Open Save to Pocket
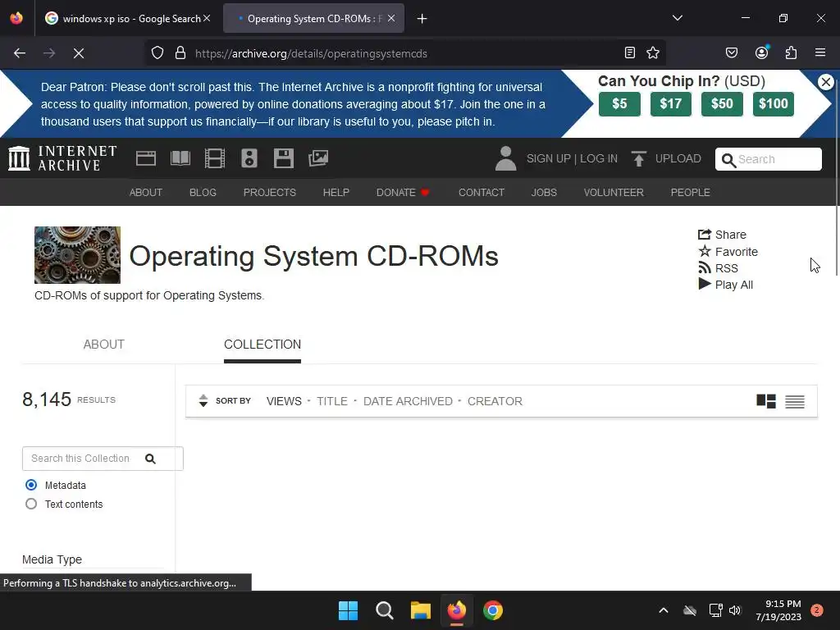Viewport: 840px width, 630px height. pyautogui.click(x=731, y=53)
